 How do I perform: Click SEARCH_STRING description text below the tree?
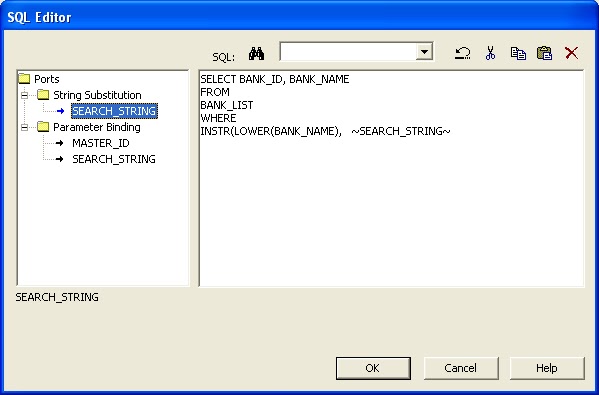57,297
